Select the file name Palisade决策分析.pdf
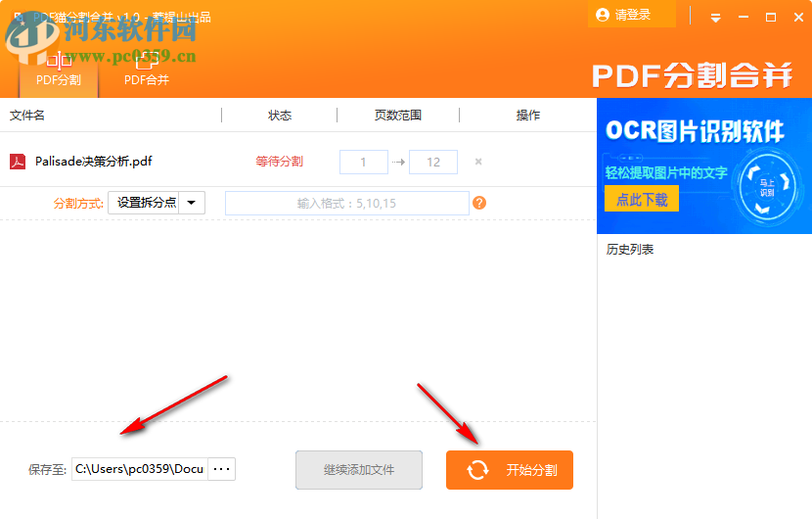812x519 pixels. click(x=93, y=162)
